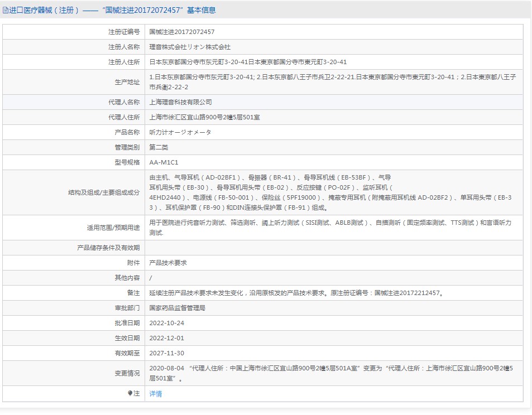
Task: Click the 生产地址 row label
Action: (x=127, y=82)
